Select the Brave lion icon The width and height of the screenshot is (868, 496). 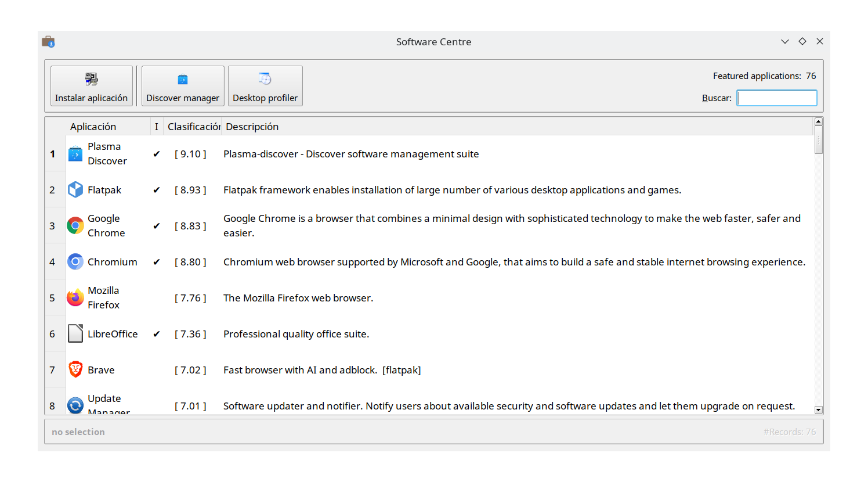75,370
